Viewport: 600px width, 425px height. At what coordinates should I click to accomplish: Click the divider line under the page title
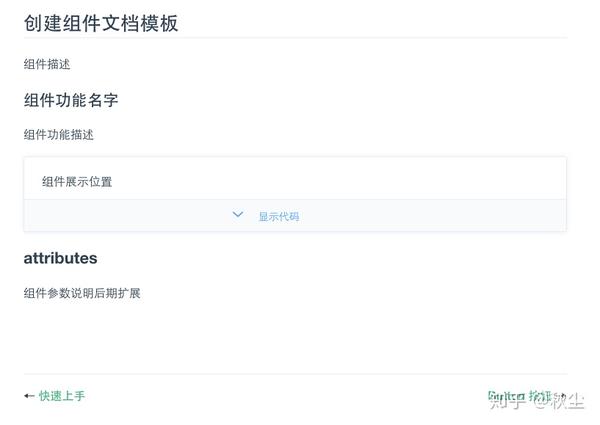tap(295, 38)
